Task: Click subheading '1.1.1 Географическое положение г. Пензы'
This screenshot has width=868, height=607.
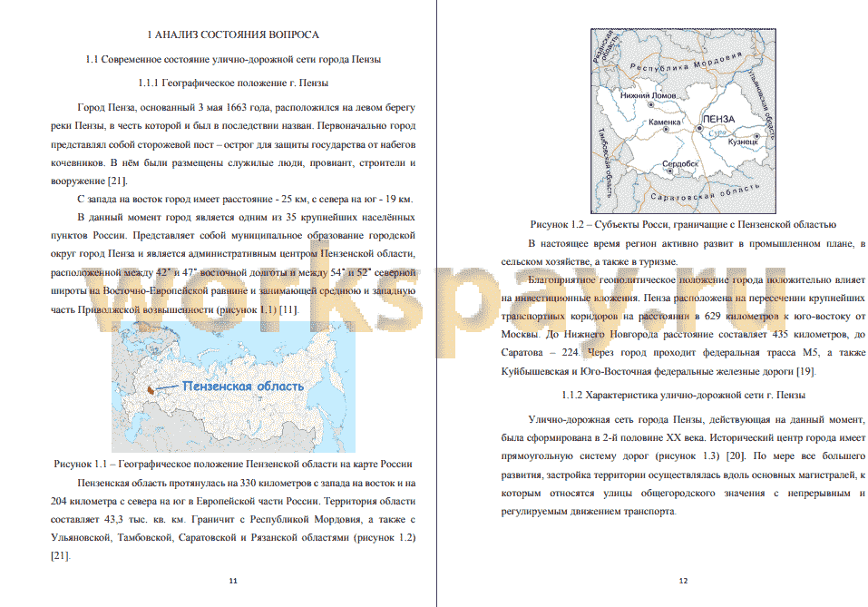Action: (x=233, y=83)
